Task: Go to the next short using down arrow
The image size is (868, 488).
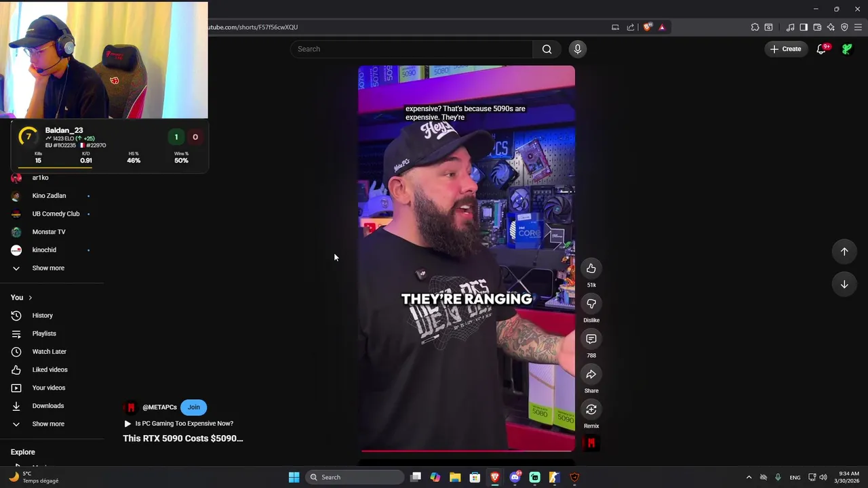Action: [x=844, y=285]
